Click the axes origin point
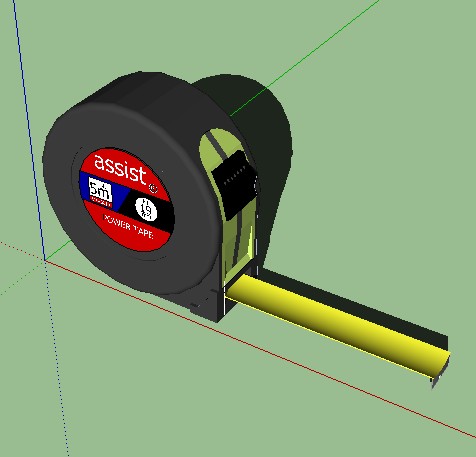The image size is (476, 457). coord(45,261)
